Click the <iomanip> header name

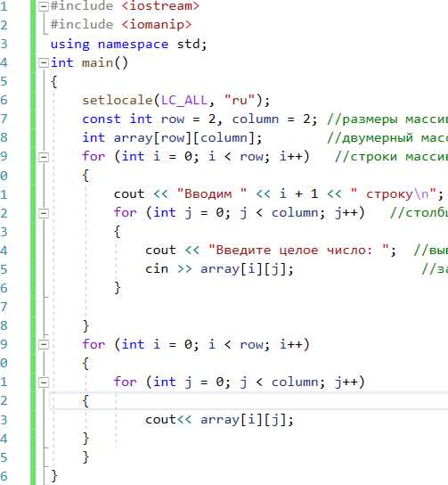157,25
